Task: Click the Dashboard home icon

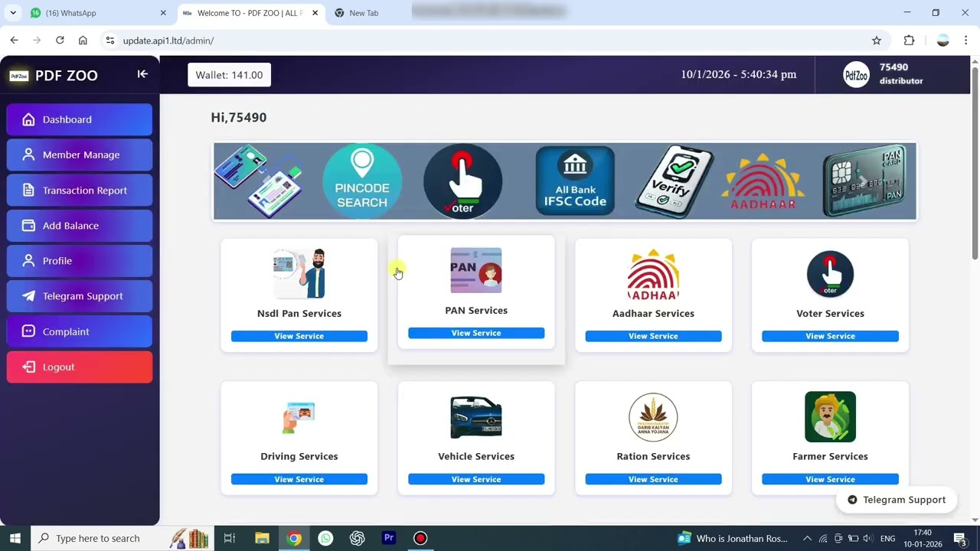Action: 28,119
